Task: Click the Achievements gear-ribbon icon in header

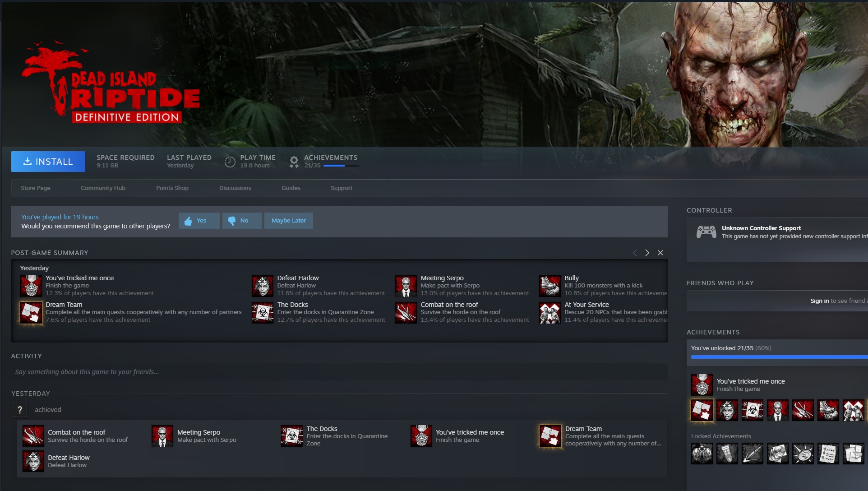Action: [294, 162]
